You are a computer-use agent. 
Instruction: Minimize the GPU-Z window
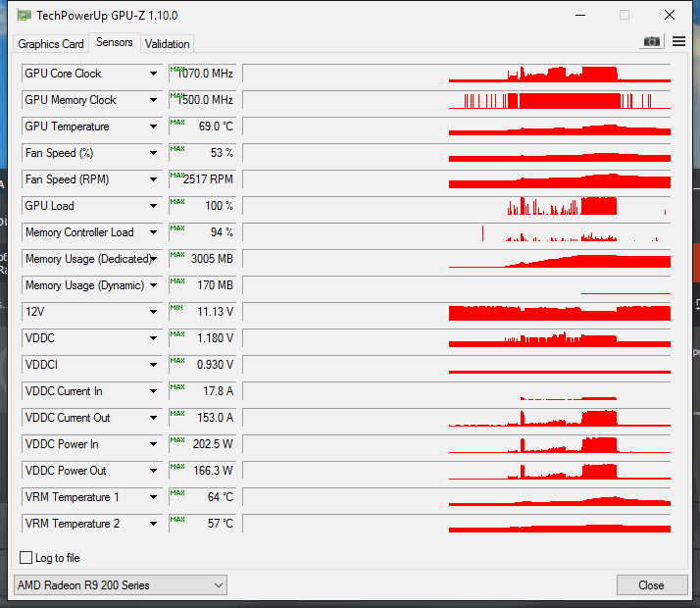click(x=580, y=15)
